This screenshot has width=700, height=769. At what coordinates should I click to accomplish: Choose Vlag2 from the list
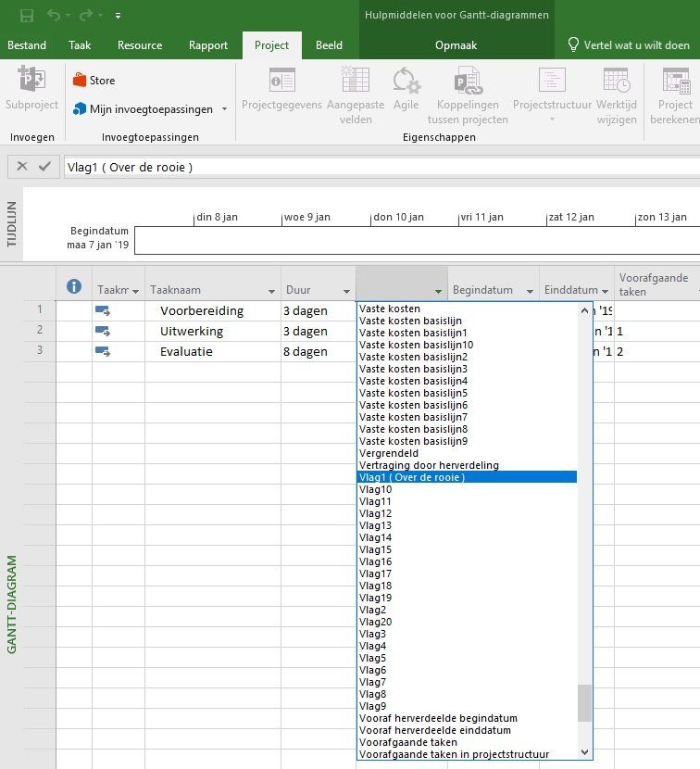(x=372, y=610)
